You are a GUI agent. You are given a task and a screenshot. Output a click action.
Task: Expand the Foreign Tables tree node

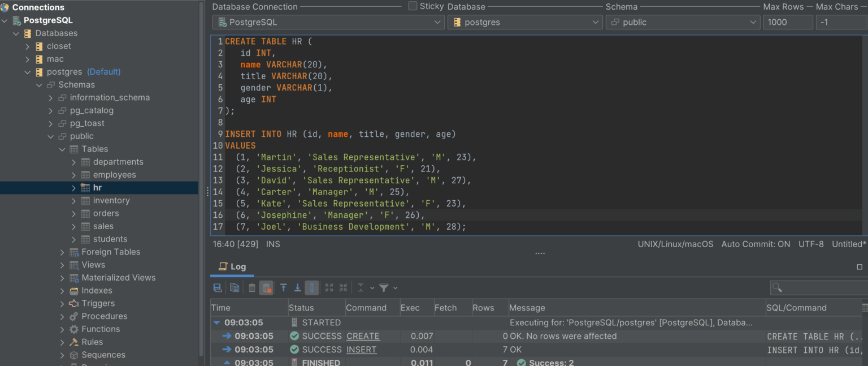click(x=62, y=252)
